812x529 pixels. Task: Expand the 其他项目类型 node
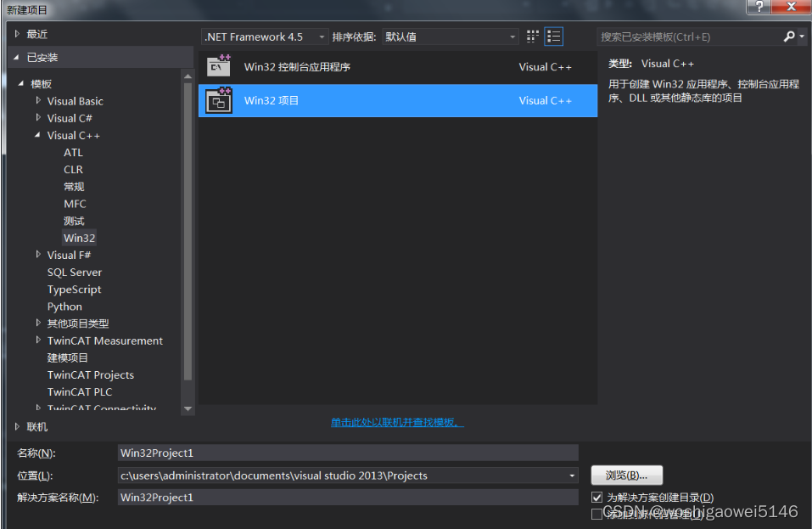[x=38, y=323]
